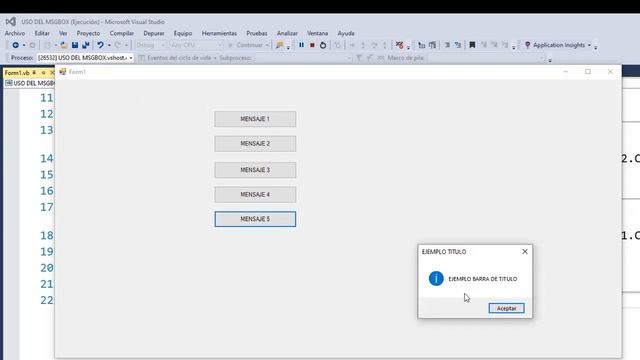
Task: Maximize the Form1 window
Action: pos(588,72)
